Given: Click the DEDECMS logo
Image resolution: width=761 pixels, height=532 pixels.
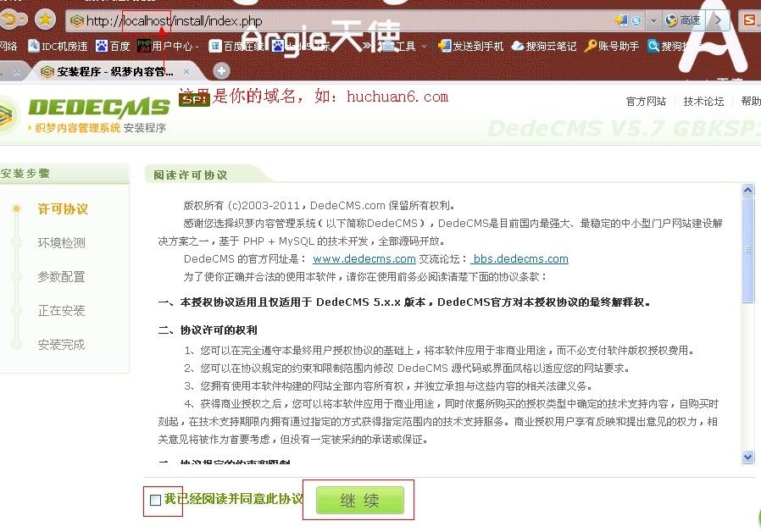Looking at the screenshot, I should tap(99, 108).
